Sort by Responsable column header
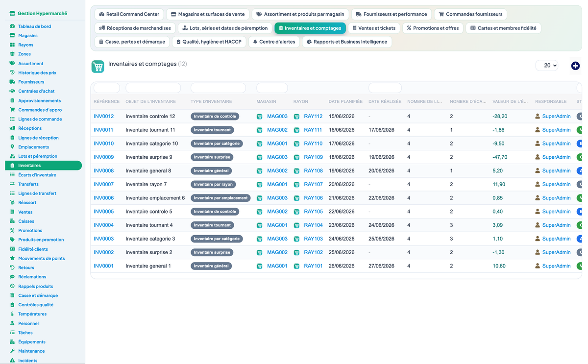 coord(551,101)
